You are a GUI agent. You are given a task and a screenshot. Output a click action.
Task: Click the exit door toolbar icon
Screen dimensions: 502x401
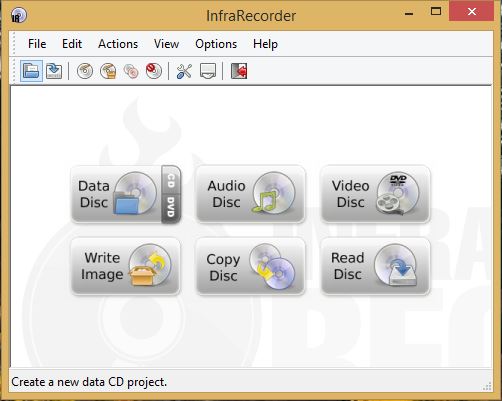click(x=239, y=71)
